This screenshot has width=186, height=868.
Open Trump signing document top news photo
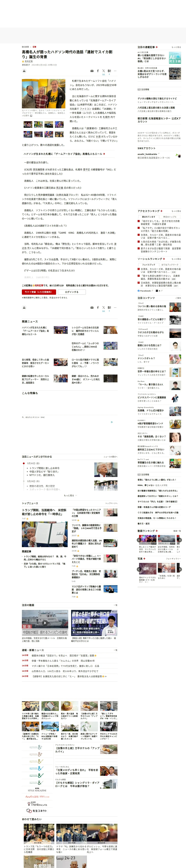click(x=45, y=534)
